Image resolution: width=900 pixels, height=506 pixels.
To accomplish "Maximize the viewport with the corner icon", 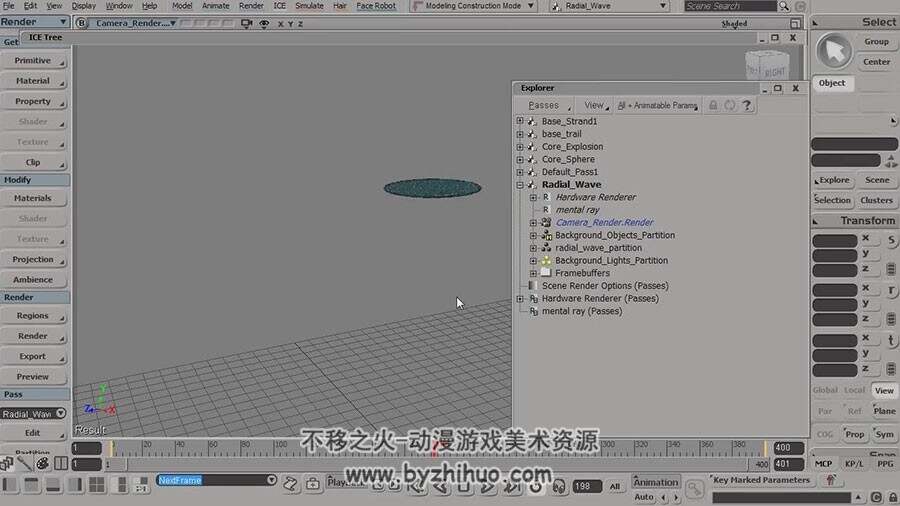I will [796, 24].
